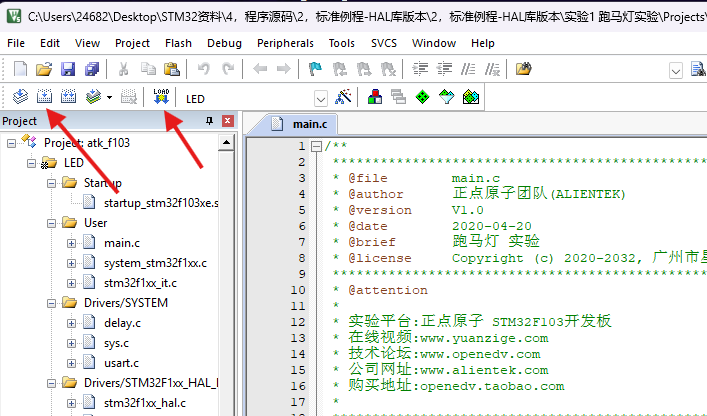Navigate backwards with the left arrow icon
Screen dimensions: 707x416
pyautogui.click(x=260, y=69)
